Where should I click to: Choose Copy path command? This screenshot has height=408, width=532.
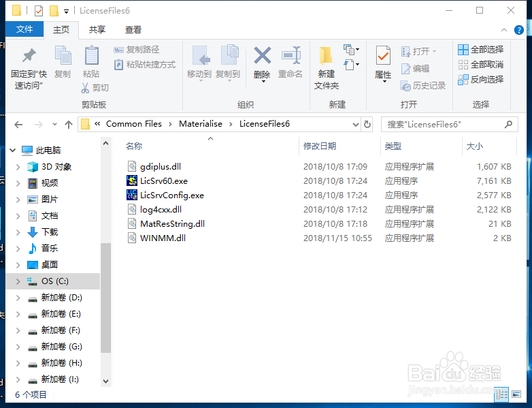click(x=136, y=50)
